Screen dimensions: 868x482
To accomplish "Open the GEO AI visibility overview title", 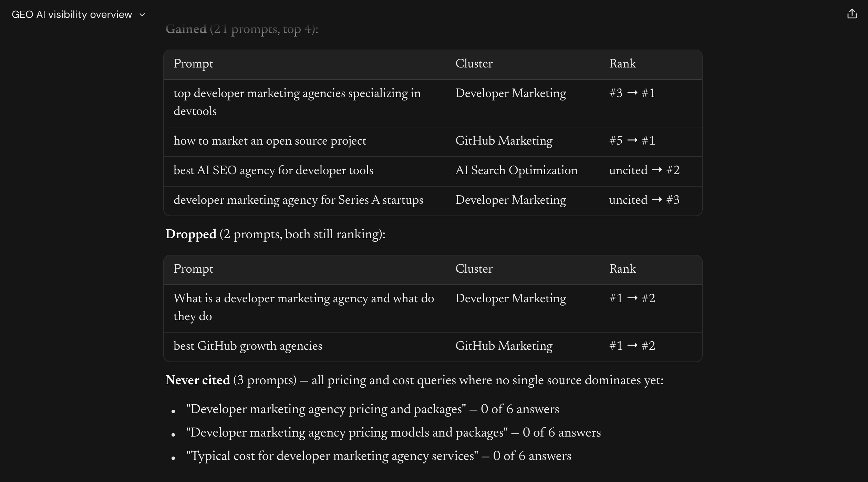I will tap(72, 14).
